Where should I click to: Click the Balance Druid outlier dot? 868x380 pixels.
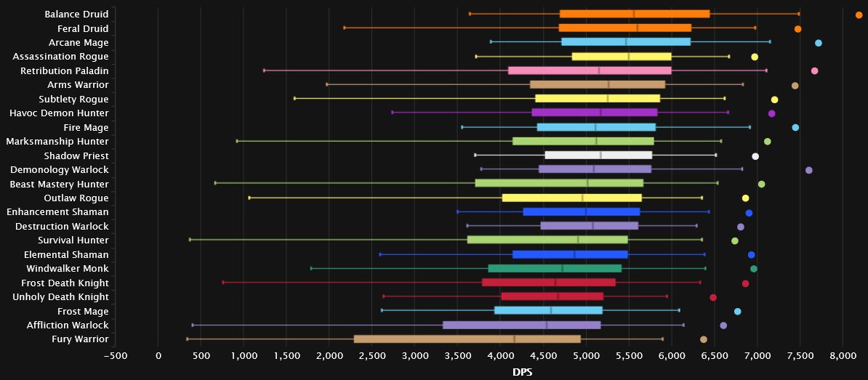[859, 15]
